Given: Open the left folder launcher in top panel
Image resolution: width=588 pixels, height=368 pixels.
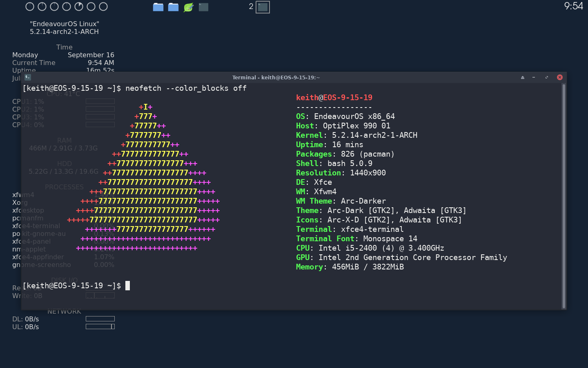Looking at the screenshot, I should 158,7.
